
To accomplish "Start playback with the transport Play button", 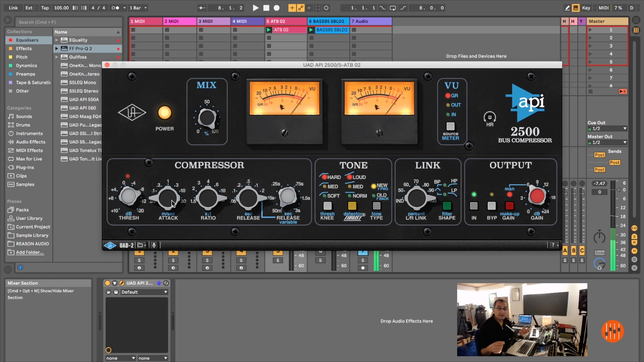I will tap(256, 8).
